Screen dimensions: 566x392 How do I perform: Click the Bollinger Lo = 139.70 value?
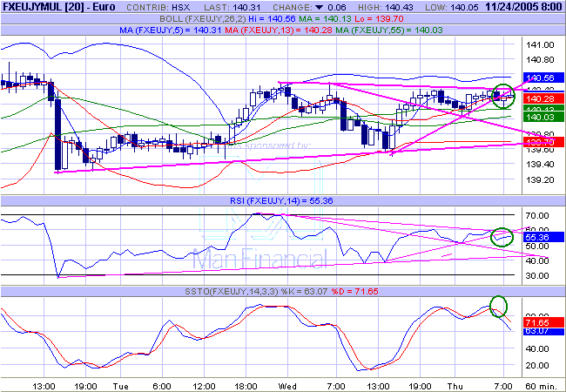(379, 19)
